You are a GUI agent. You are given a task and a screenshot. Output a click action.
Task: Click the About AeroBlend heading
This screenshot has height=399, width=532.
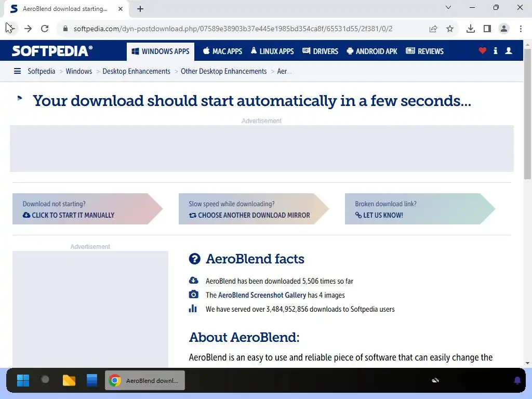[x=244, y=337]
